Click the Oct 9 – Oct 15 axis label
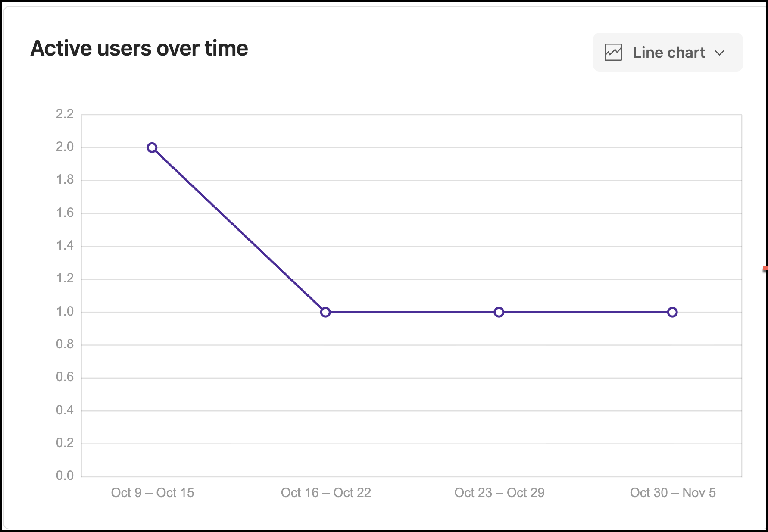Image resolution: width=768 pixels, height=532 pixels. pos(153,493)
